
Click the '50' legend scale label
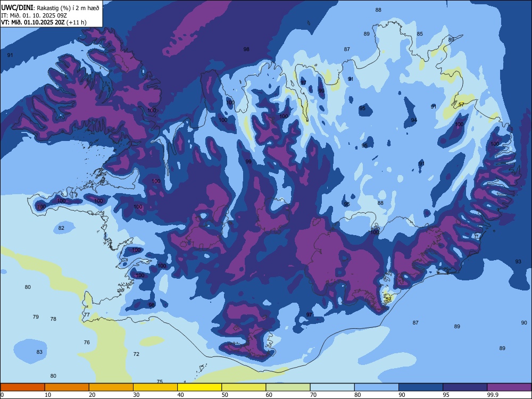225,395
